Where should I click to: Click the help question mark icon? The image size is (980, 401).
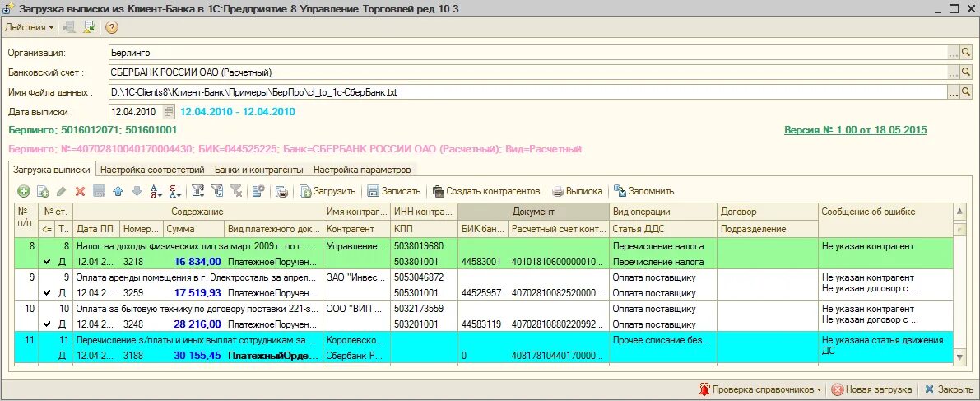(x=111, y=27)
